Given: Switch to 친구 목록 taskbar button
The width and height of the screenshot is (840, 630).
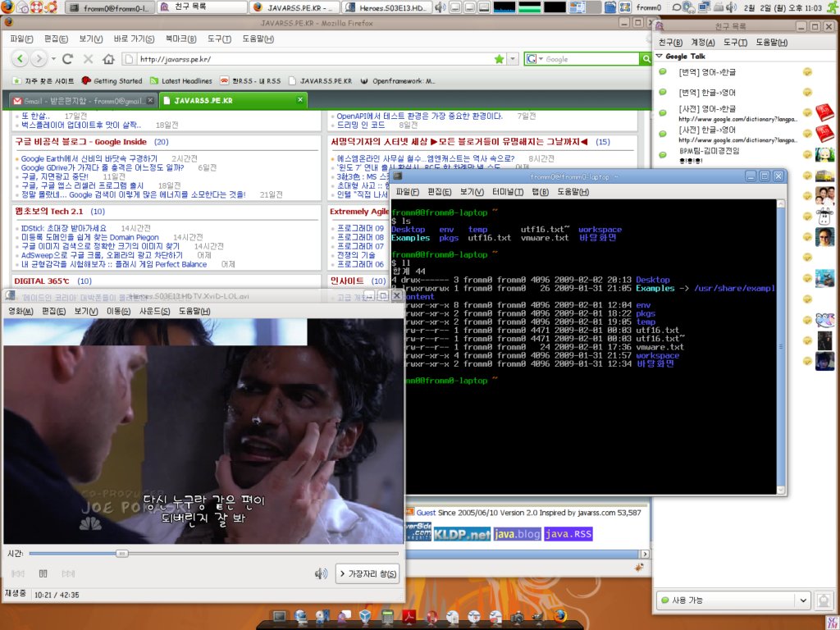Looking at the screenshot, I should (202, 7).
